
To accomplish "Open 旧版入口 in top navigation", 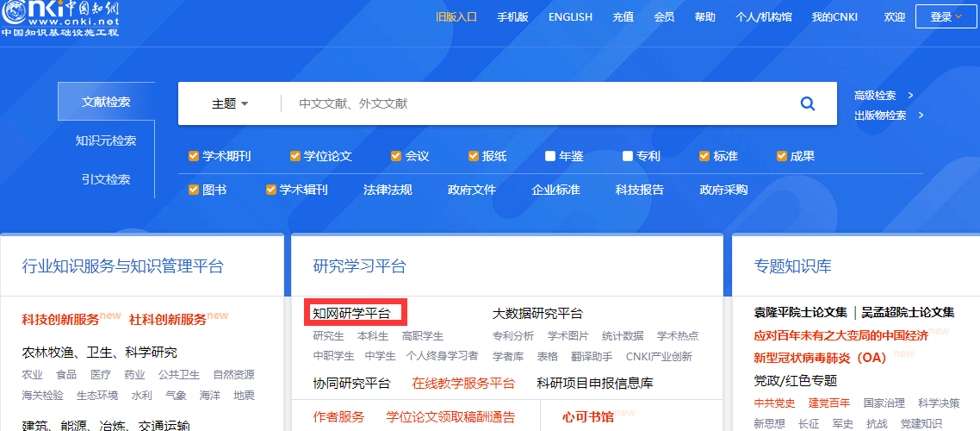I will pos(456,17).
